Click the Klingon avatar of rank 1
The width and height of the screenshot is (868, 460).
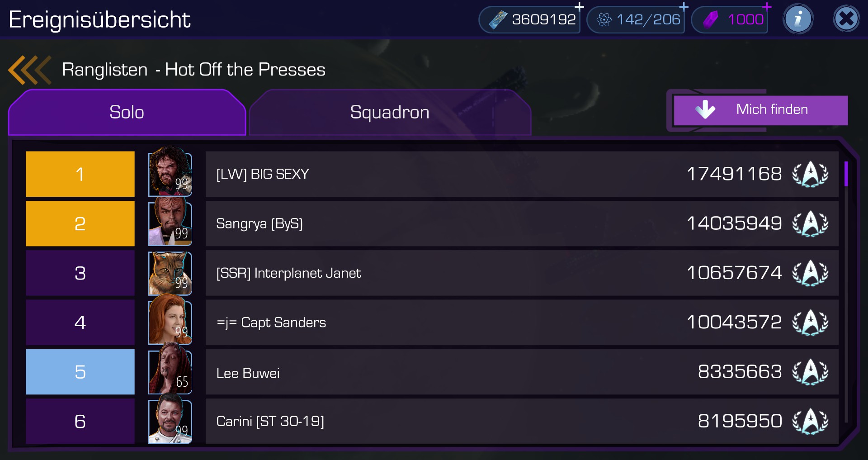pos(170,172)
